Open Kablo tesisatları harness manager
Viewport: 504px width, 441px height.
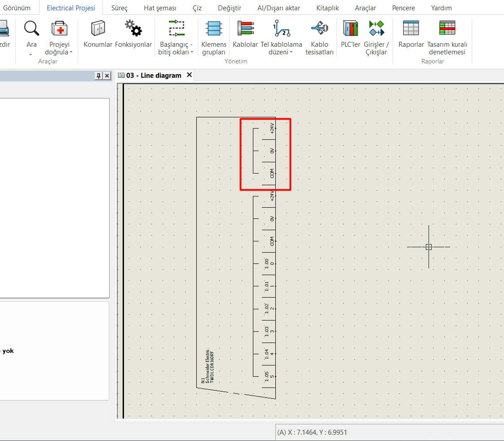point(319,38)
